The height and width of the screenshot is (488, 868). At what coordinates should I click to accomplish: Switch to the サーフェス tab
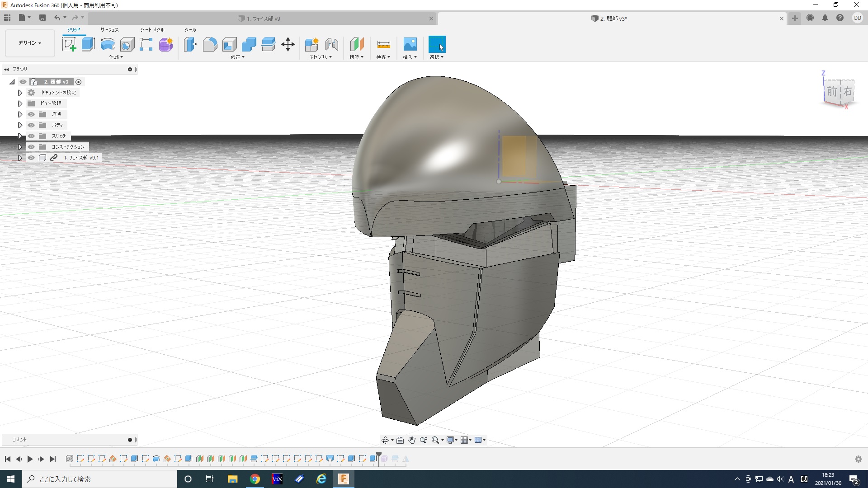pos(109,30)
